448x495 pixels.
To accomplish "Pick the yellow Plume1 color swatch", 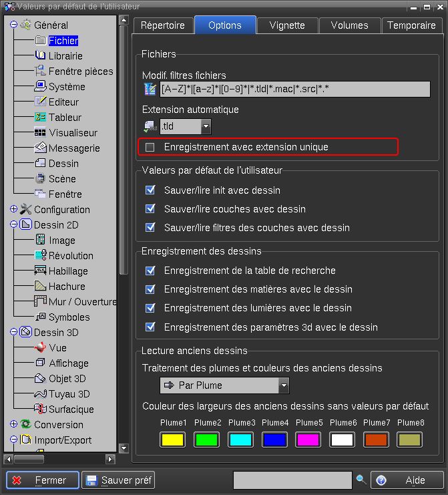I will [173, 440].
